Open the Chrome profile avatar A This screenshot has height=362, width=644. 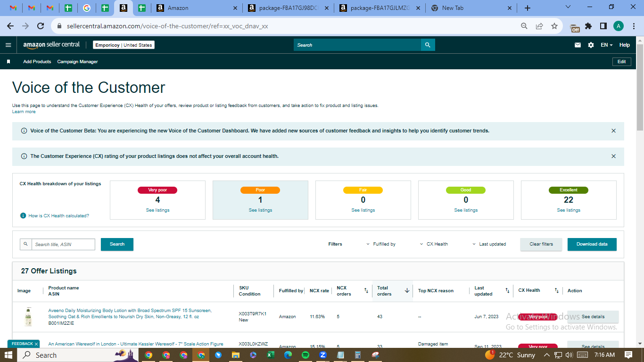coord(619,26)
